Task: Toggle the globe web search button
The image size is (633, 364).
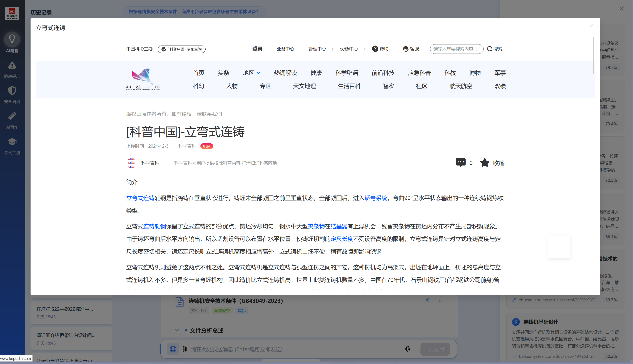Action: coord(173,349)
